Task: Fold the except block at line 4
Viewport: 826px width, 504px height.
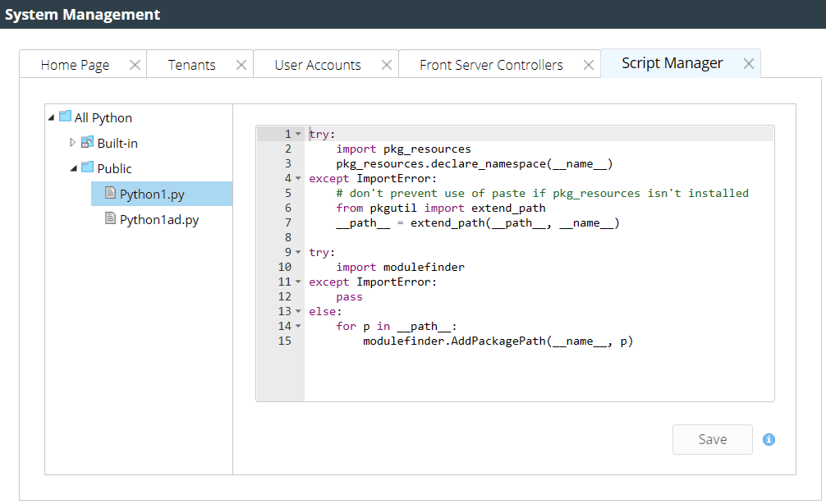Action: [298, 178]
